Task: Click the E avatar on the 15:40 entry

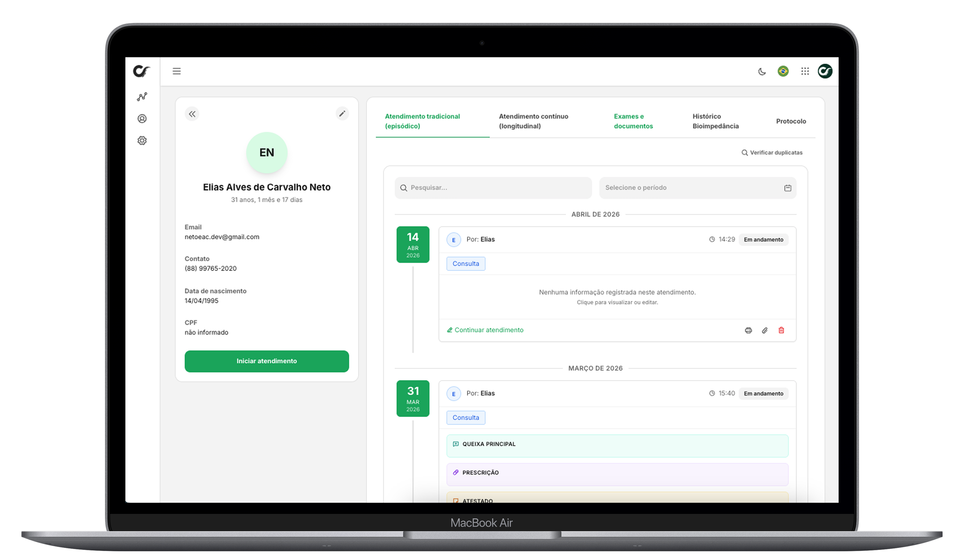Action: click(454, 394)
